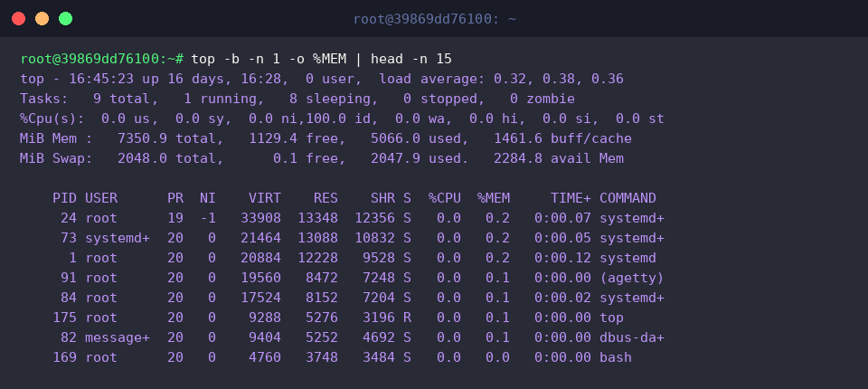Click '0.0 st' at the end of the Cpu line
Screen dimensions: 868x389
639,119
